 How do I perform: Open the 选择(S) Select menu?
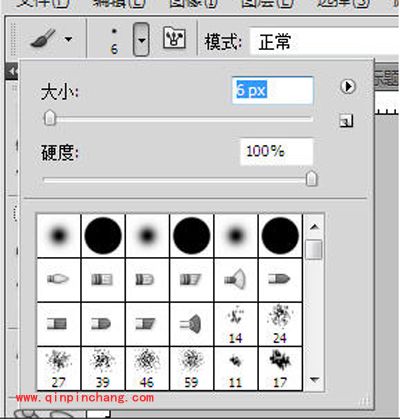tap(343, 3)
